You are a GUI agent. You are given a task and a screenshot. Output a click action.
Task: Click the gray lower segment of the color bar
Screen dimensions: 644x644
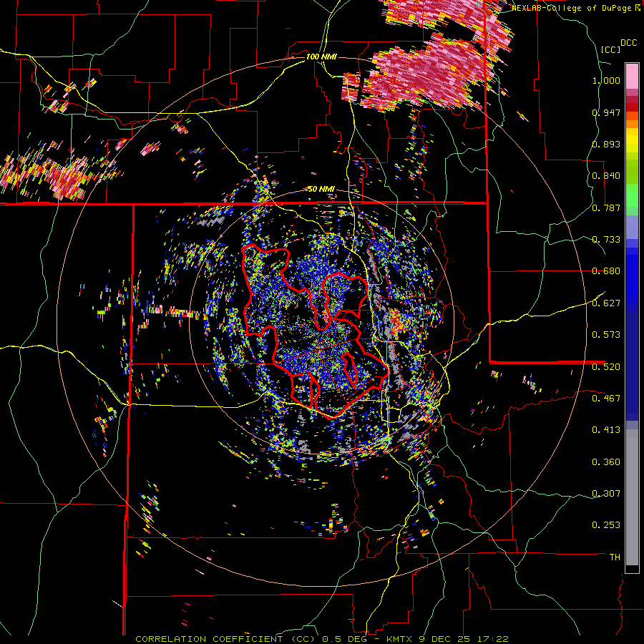(x=632, y=497)
